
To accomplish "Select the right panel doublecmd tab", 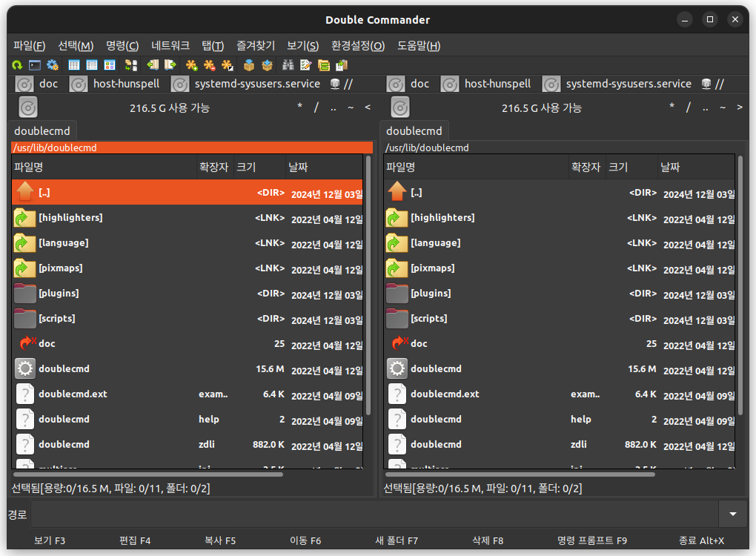I will pos(414,131).
